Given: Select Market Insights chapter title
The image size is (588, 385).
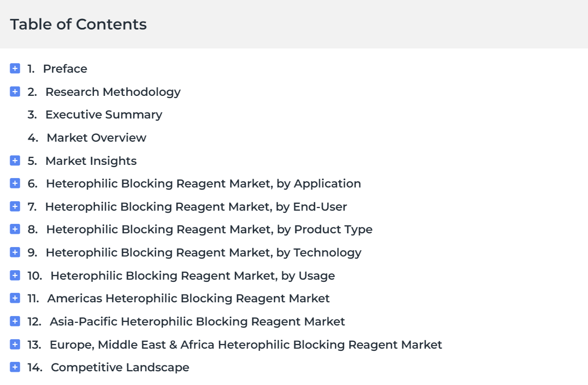Looking at the screenshot, I should pyautogui.click(x=91, y=161).
